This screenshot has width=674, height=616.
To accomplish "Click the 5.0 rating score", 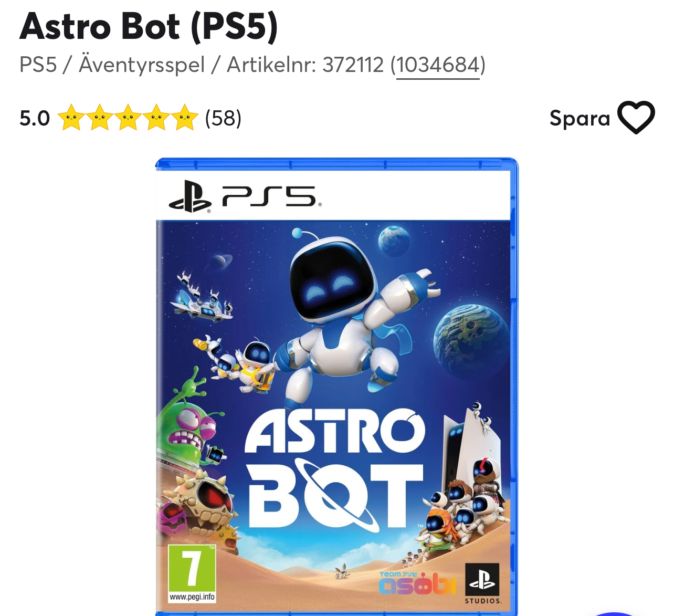I will 35,118.
